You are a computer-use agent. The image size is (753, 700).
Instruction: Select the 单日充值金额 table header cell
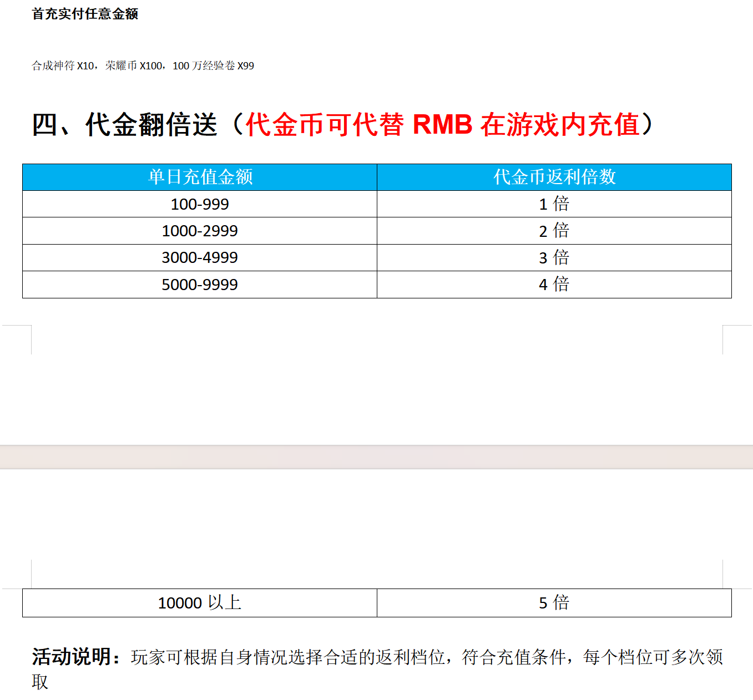click(x=200, y=177)
